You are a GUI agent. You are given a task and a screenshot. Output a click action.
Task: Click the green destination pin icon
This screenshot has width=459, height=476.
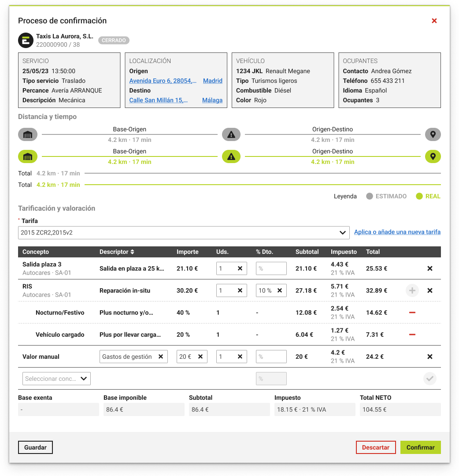(x=433, y=156)
